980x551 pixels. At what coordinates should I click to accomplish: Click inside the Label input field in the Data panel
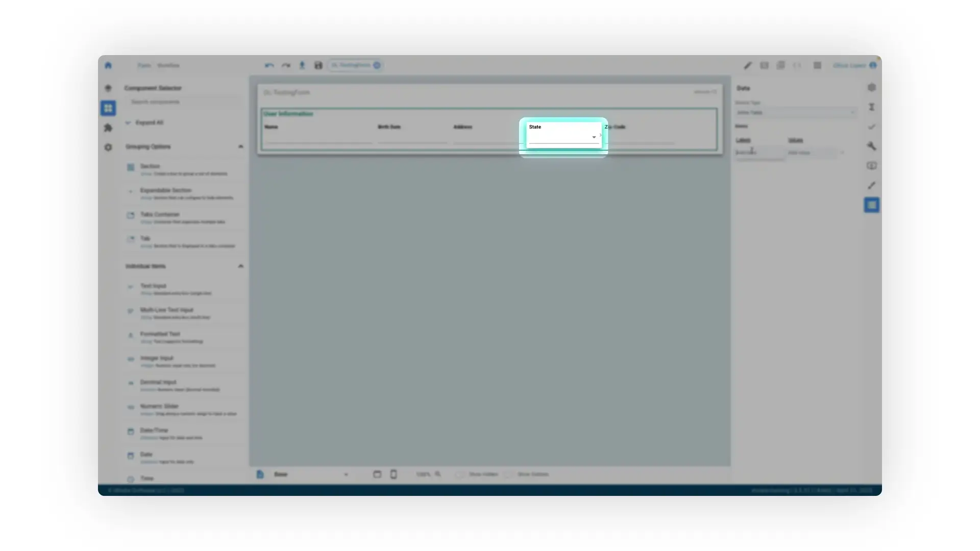click(759, 152)
